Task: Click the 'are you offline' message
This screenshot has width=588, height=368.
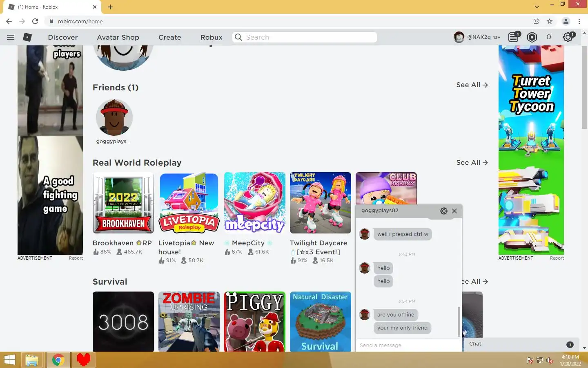Action: [x=396, y=315]
